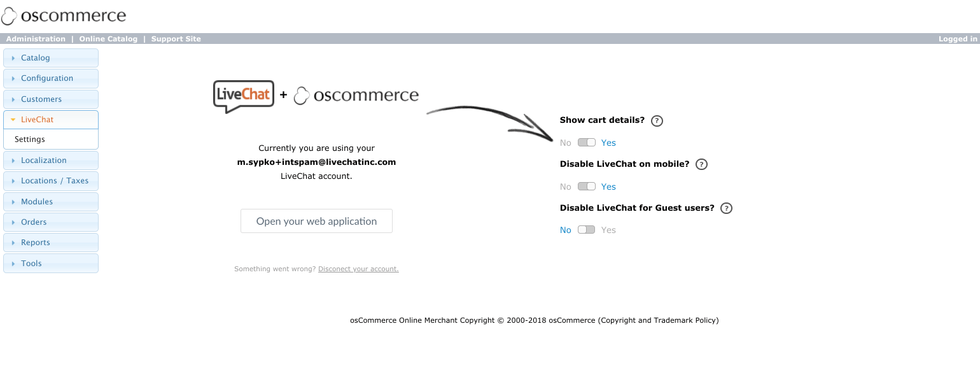Click the LiveChat speech bubble logo
The image size is (980, 382).
[x=244, y=96]
